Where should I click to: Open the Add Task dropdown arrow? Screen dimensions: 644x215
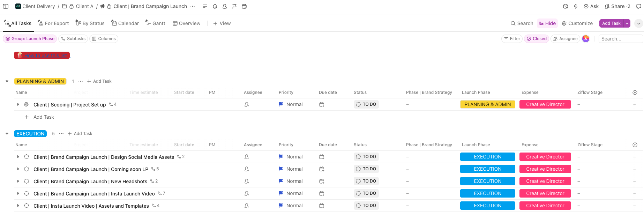click(x=627, y=23)
